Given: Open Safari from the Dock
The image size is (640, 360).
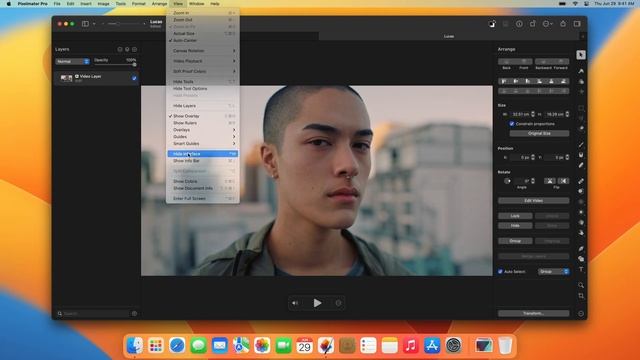Looking at the screenshot, I should pyautogui.click(x=177, y=346).
